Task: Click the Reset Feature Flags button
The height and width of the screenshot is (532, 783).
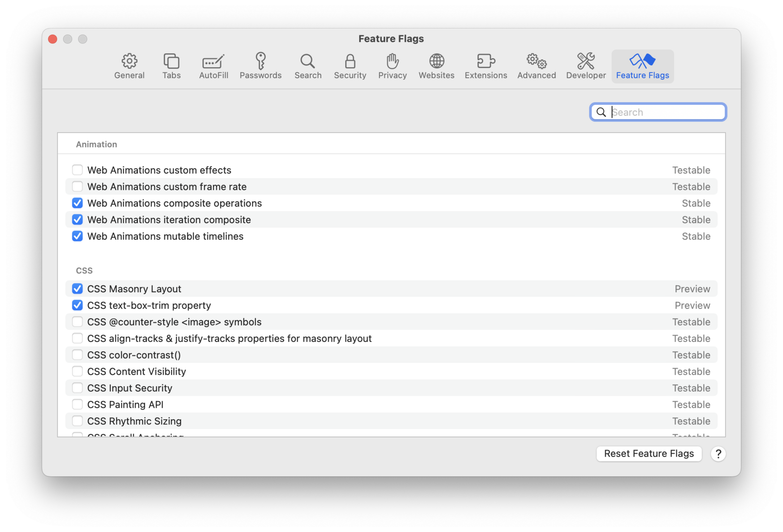Action: pyautogui.click(x=649, y=454)
